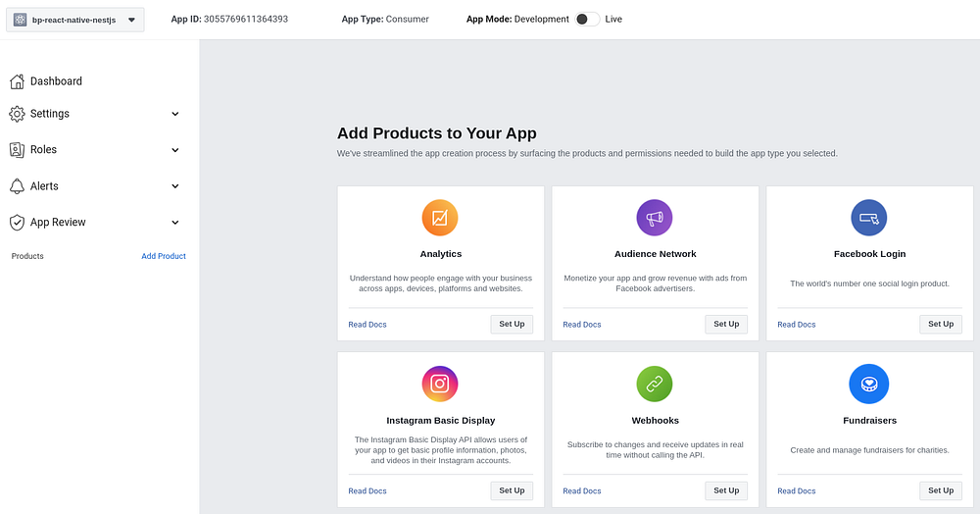Click the Add Product link
Image resolution: width=980 pixels, height=514 pixels.
[x=164, y=256]
